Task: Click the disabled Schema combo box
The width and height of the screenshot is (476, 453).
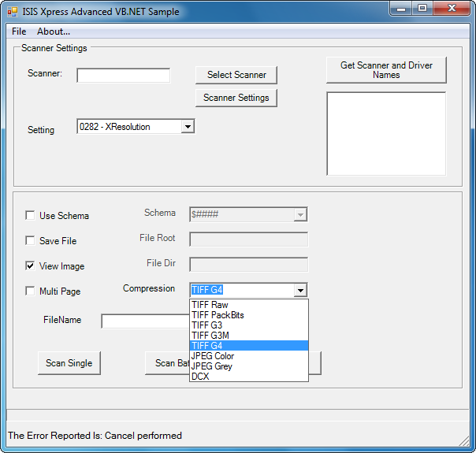Action: [248, 214]
